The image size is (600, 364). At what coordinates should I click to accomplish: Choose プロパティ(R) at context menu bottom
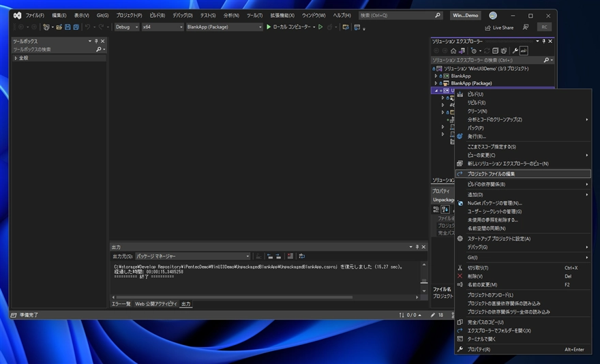click(523, 350)
